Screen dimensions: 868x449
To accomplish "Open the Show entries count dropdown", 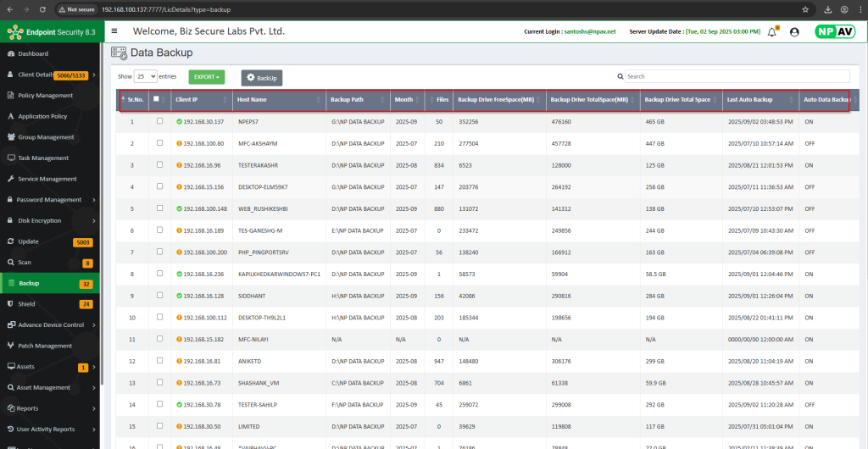I will click(146, 76).
